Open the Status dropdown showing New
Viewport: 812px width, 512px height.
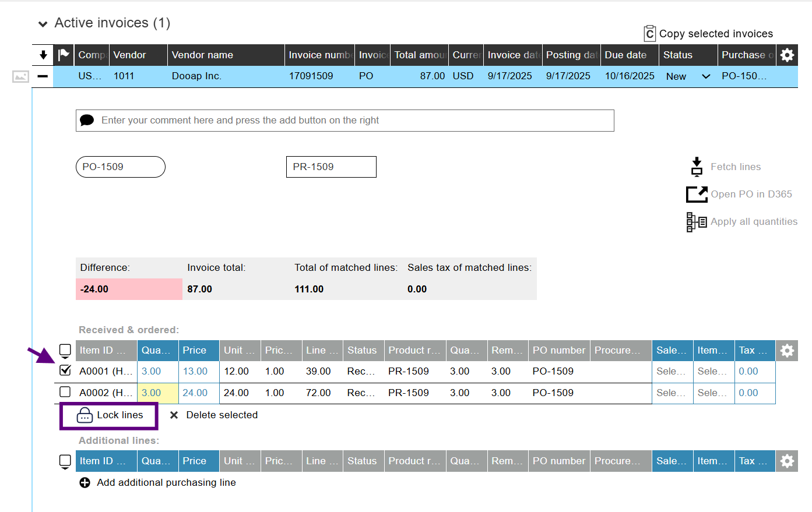[x=706, y=76]
